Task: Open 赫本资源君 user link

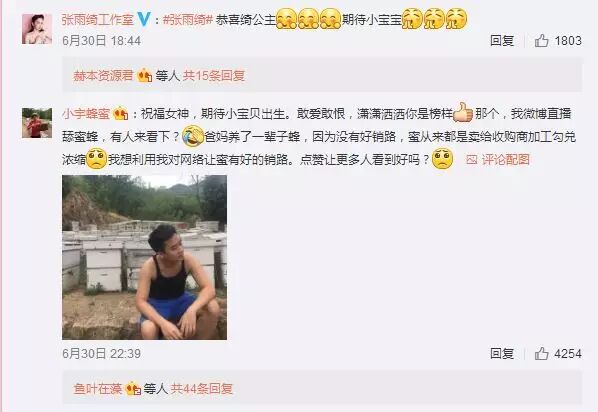Action: tap(103, 76)
